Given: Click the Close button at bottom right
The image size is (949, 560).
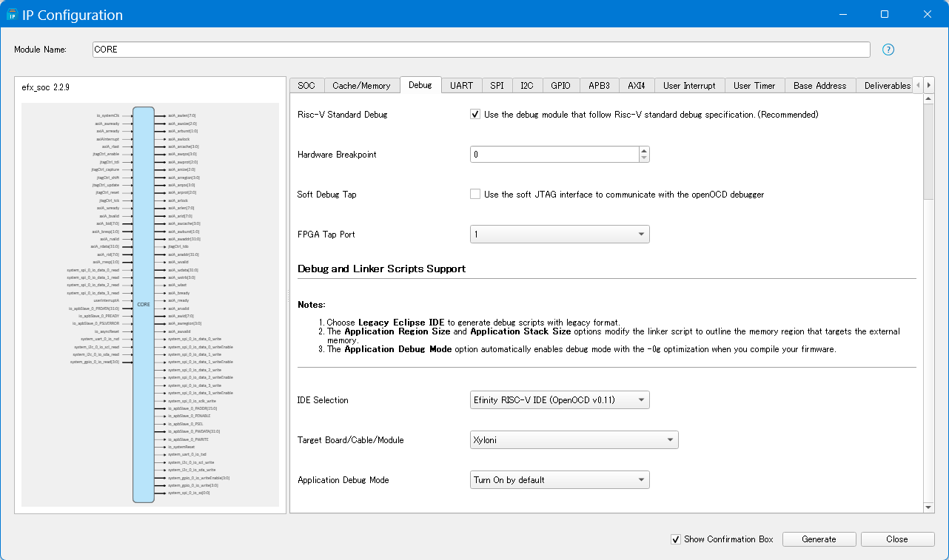Looking at the screenshot, I should point(896,539).
